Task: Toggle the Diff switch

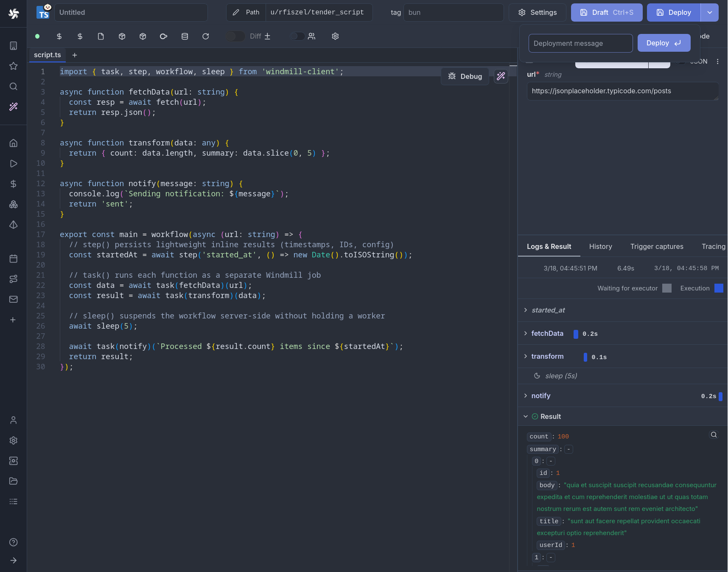Action: 235,36
